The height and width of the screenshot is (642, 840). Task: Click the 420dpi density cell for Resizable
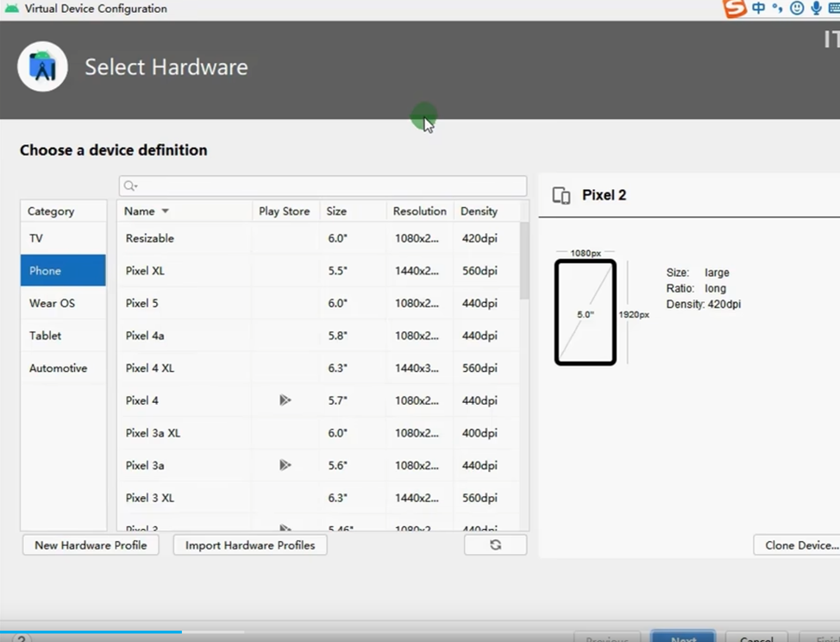tap(480, 238)
